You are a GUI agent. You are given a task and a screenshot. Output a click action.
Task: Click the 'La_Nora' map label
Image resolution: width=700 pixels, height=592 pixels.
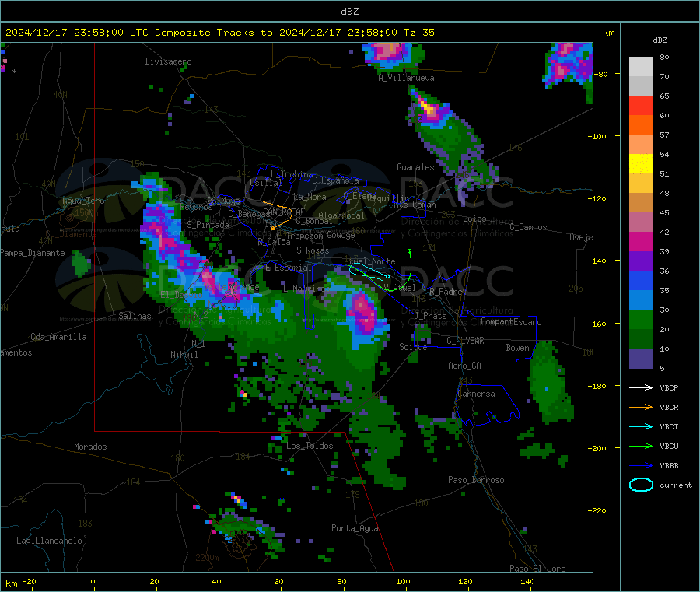(310, 197)
